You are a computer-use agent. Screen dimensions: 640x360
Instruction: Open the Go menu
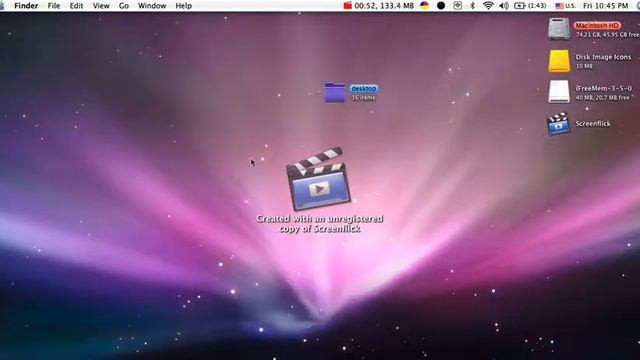pyautogui.click(x=124, y=6)
